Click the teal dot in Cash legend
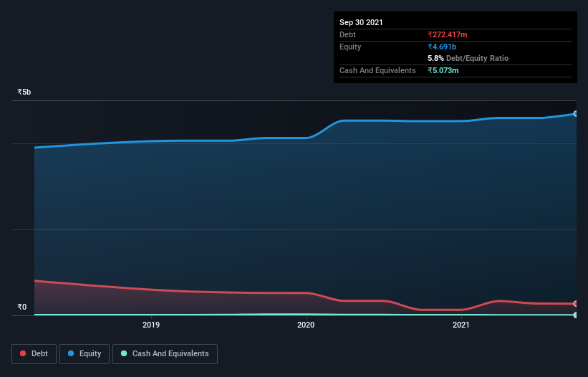This screenshot has width=588, height=377. (x=124, y=353)
